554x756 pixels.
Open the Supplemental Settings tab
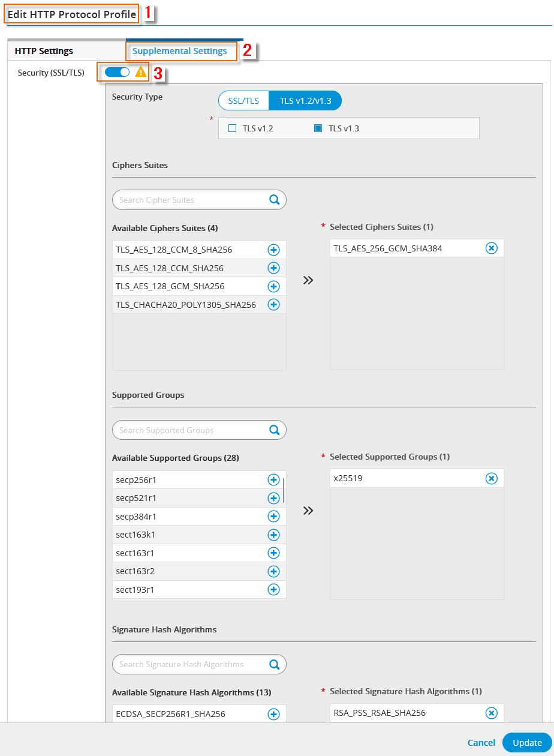tap(180, 51)
